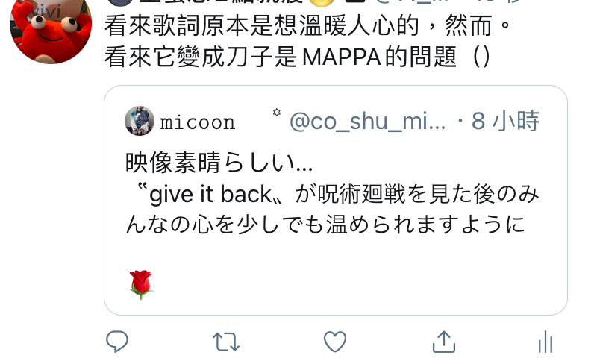Tap the tweet line mentioning MAPPA的問題

point(297,57)
